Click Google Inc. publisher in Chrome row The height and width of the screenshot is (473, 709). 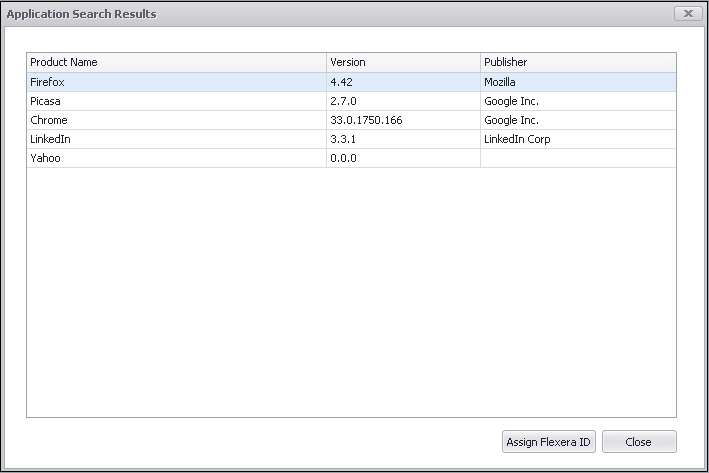pyautogui.click(x=511, y=120)
